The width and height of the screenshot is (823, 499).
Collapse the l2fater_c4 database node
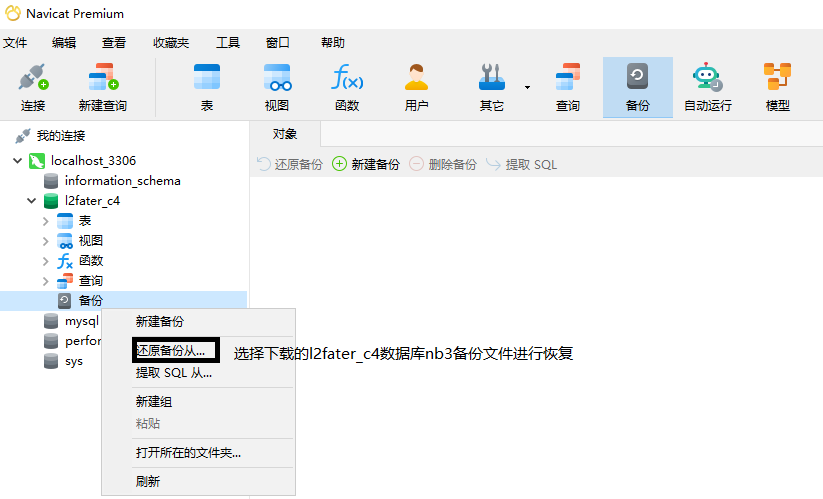[x=31, y=201]
